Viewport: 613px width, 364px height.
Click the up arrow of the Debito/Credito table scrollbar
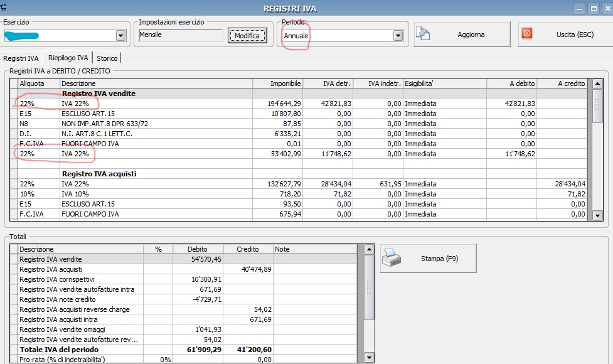pyautogui.click(x=597, y=83)
